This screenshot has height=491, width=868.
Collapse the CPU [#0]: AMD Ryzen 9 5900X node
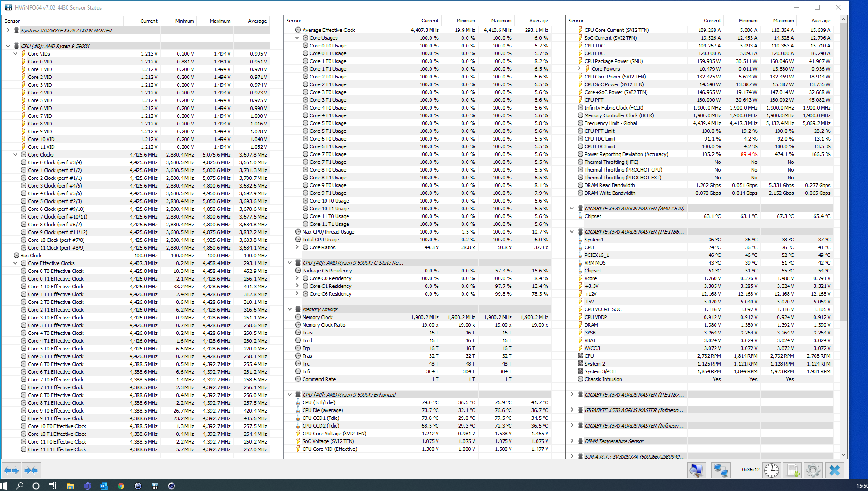point(8,46)
